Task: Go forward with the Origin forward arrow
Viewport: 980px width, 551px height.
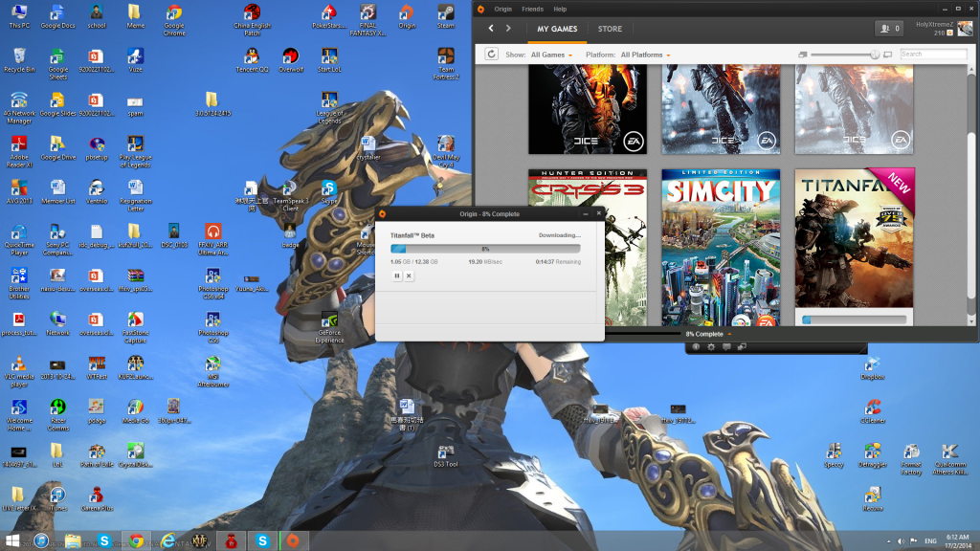Action: (508, 29)
